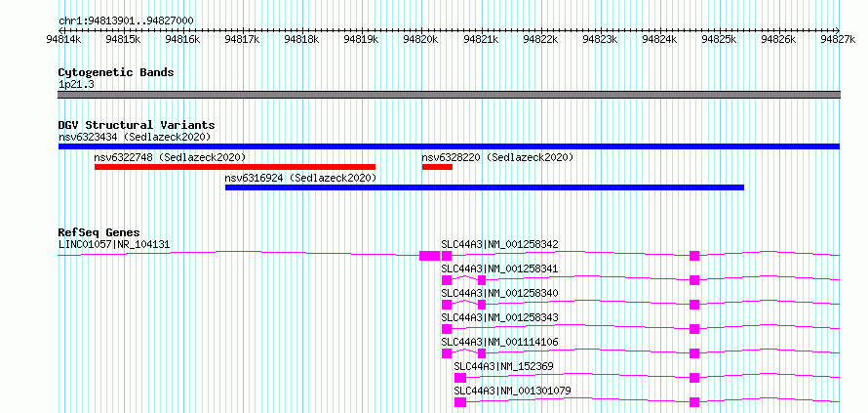This screenshot has height=413, width=868.
Task: Select the blue nsv6316924 variant bar
Action: coord(485,187)
